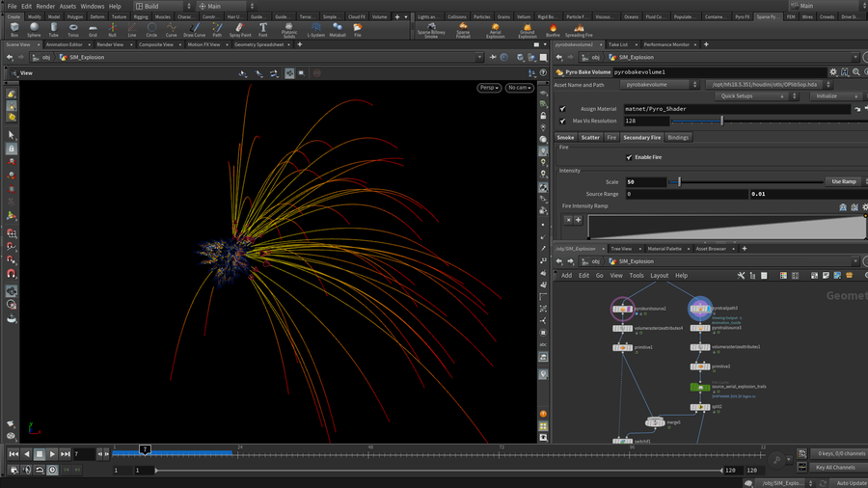Viewport: 868px width, 488px height.
Task: Toggle the Assign Material checkbox
Action: [x=562, y=109]
